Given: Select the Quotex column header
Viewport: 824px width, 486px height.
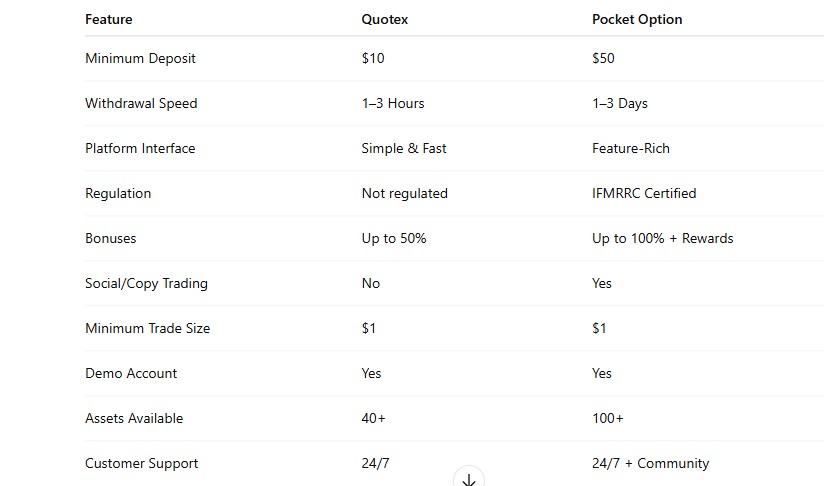Looking at the screenshot, I should tap(385, 19).
